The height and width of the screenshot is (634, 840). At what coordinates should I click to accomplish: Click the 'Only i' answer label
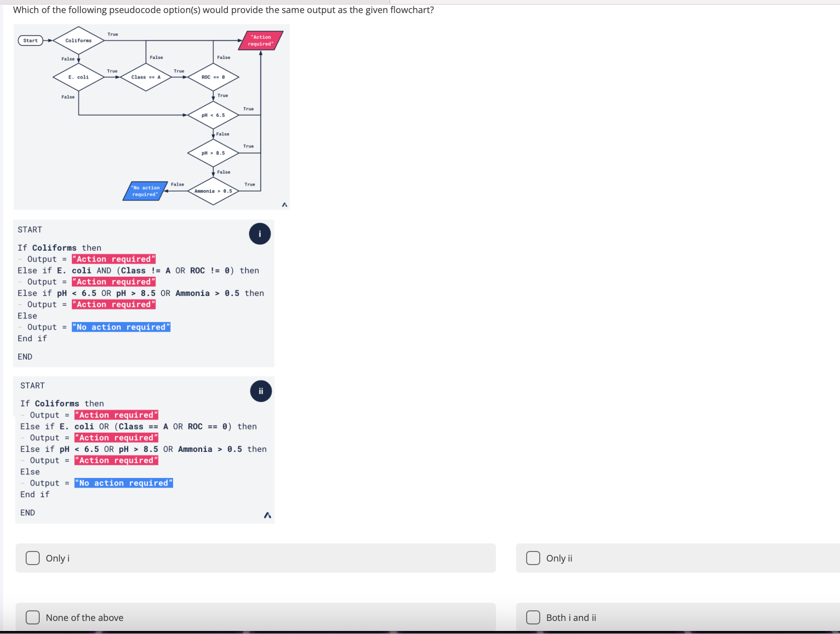pos(58,558)
